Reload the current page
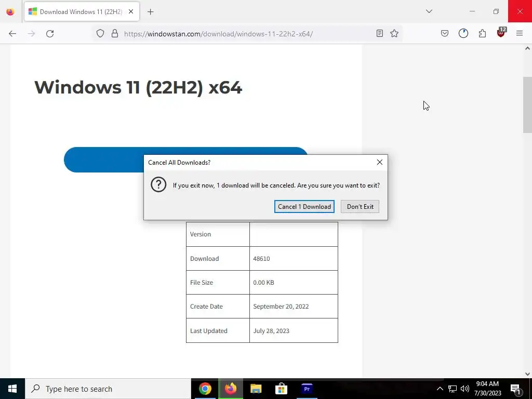This screenshot has height=399, width=532. tap(50, 34)
